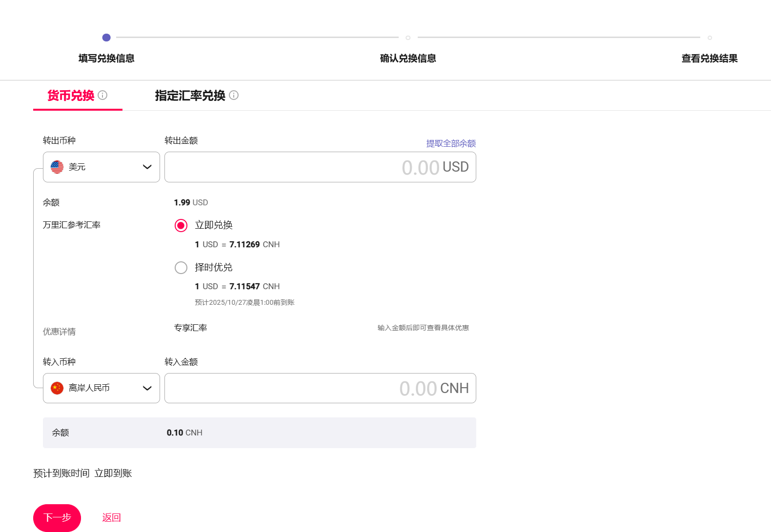Click 提取全部余额 link
771x532 pixels.
(x=450, y=143)
